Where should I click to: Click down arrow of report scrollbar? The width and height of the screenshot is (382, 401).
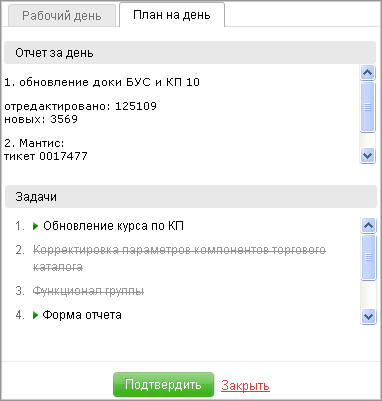click(x=367, y=155)
